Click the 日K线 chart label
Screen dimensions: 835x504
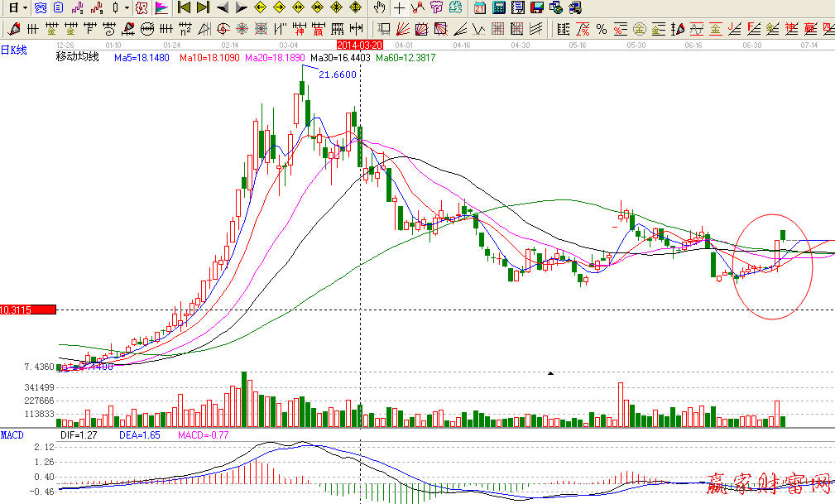click(14, 50)
